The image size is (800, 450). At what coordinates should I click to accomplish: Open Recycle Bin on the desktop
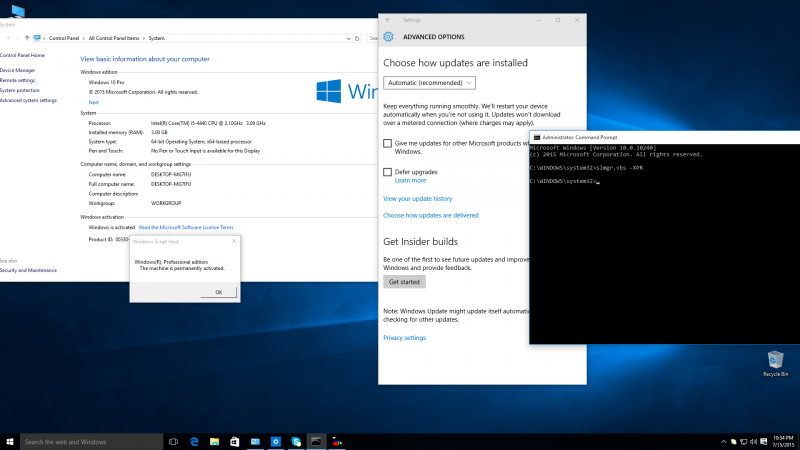click(775, 364)
